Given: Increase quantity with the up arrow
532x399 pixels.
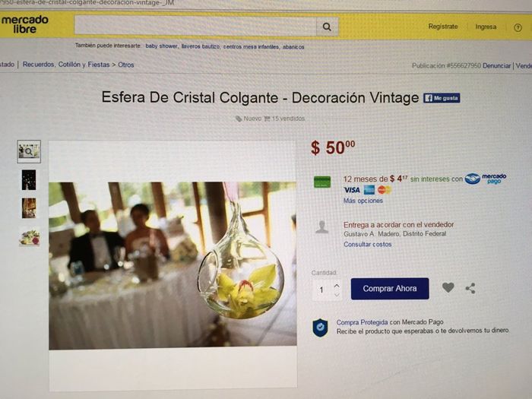Looking at the screenshot, I should (337, 285).
